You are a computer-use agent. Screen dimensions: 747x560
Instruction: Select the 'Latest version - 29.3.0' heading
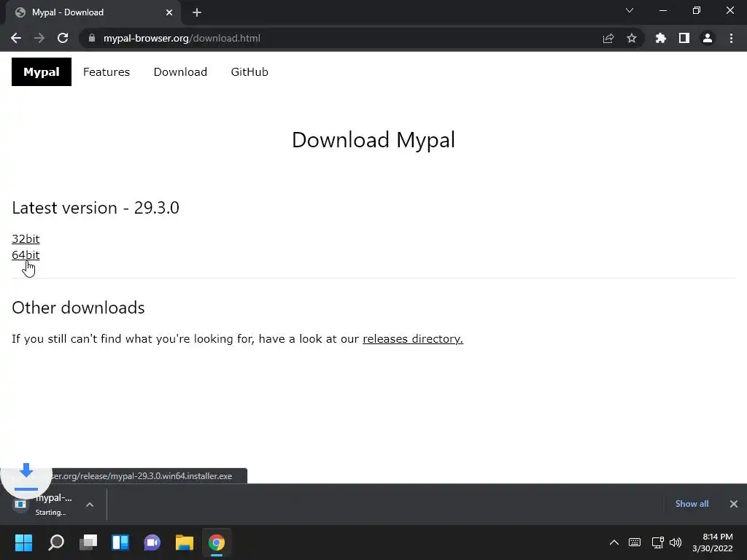click(x=96, y=208)
